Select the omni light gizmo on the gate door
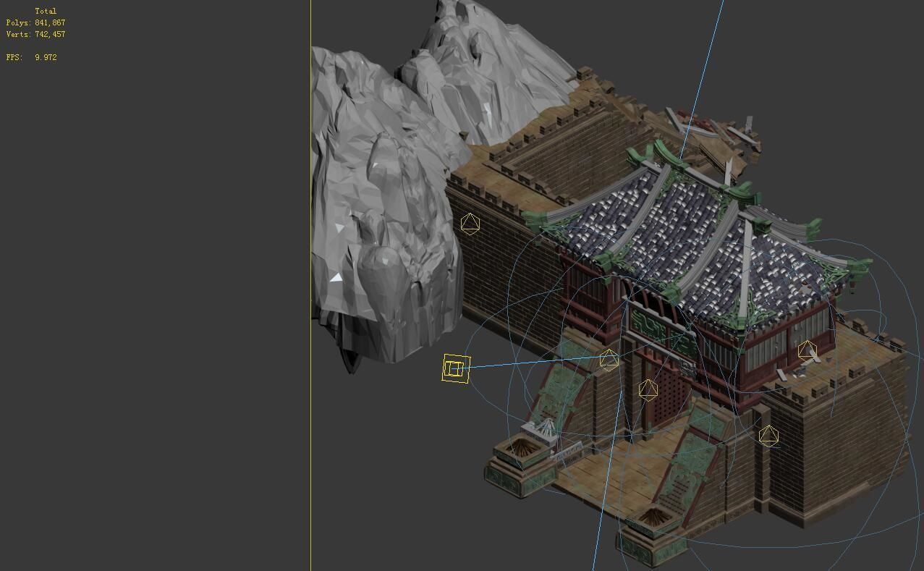Image resolution: width=924 pixels, height=571 pixels. (648, 390)
